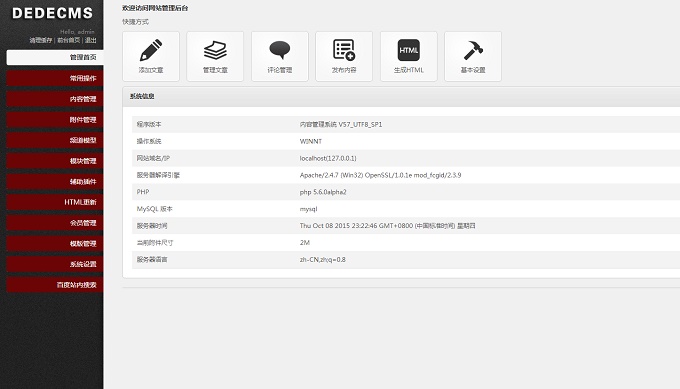Open the 会员管理 sidebar menu

pos(55,223)
